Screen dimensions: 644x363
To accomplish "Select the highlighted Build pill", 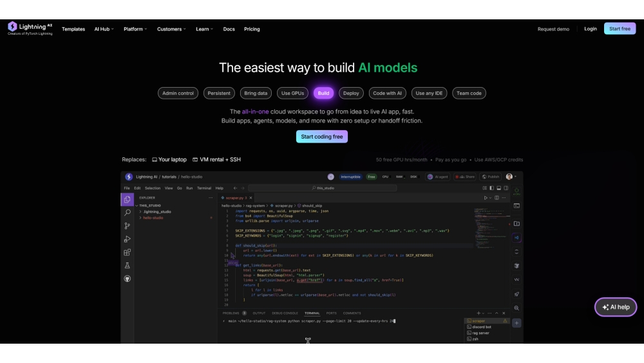I will click(x=324, y=93).
